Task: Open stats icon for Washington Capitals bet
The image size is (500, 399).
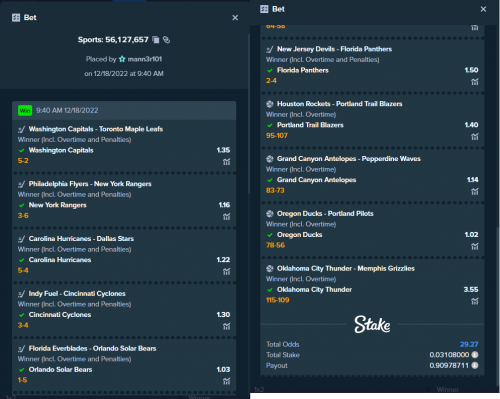Action: [x=227, y=162]
